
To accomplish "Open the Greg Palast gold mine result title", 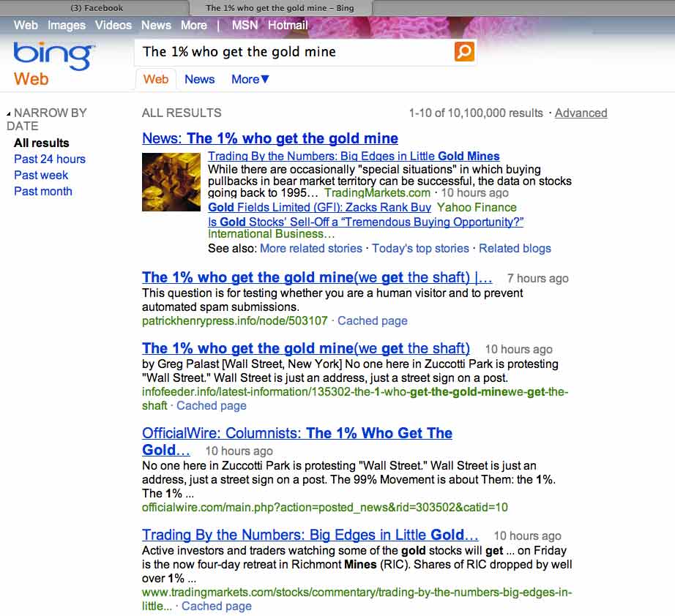I will [305, 348].
